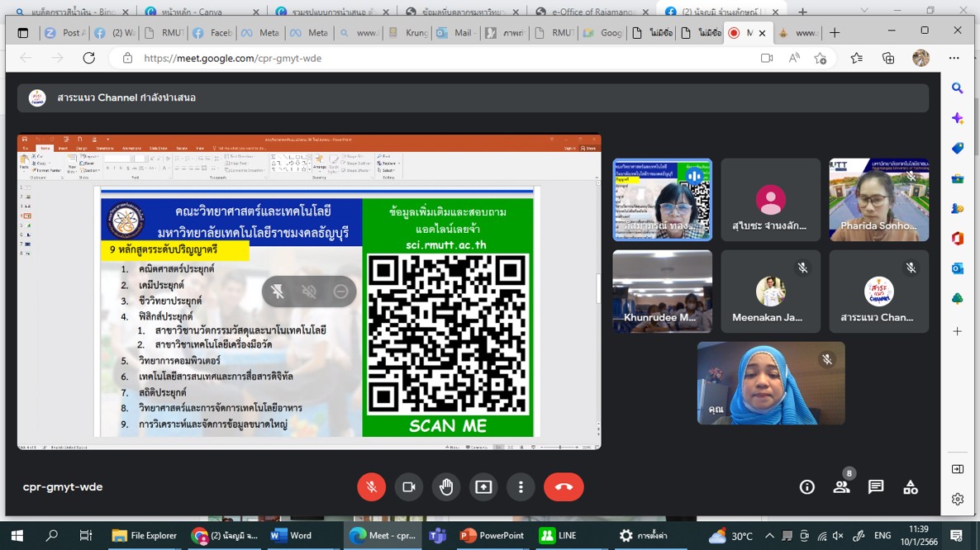The width and height of the screenshot is (980, 550).
Task: Open the Edge sidebar settings gear
Action: [x=958, y=499]
